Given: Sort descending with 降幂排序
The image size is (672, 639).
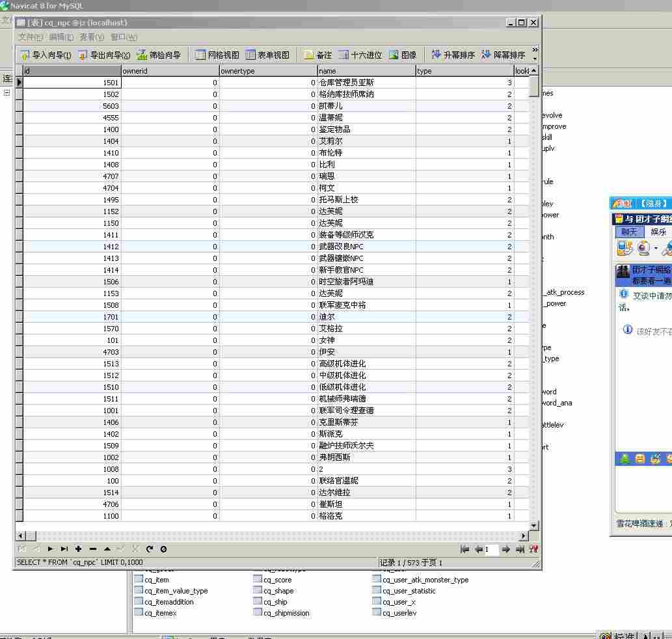Looking at the screenshot, I should tap(503, 55).
